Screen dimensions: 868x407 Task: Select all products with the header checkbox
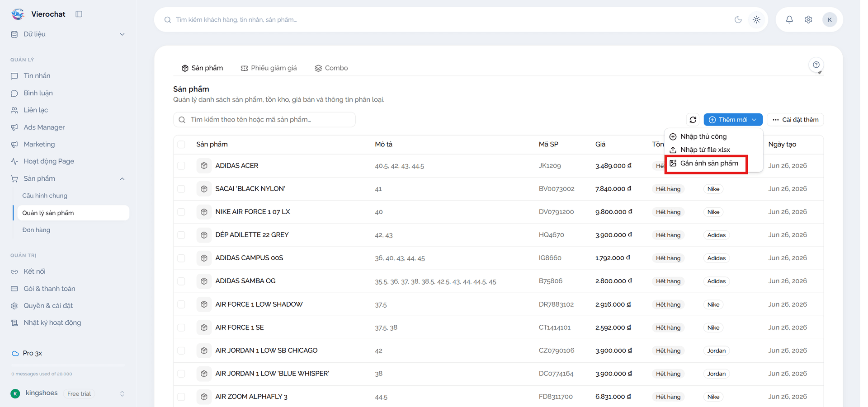point(181,145)
